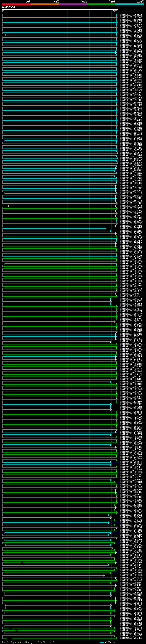Viewport: 146px width, 644px height.
Task: Select label UniRef100_Q9ZR52
Action: tap(131, 95)
